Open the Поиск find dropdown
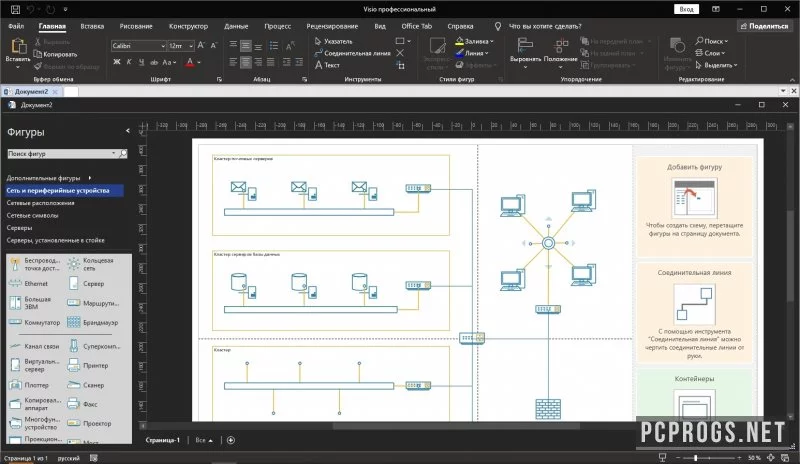Viewport: 800px width, 464px height. point(711,41)
